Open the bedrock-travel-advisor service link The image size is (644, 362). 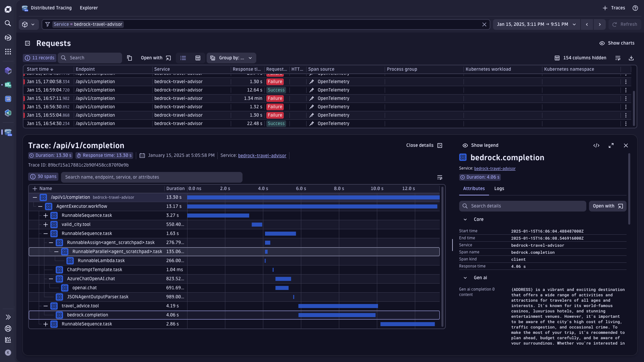(262, 155)
